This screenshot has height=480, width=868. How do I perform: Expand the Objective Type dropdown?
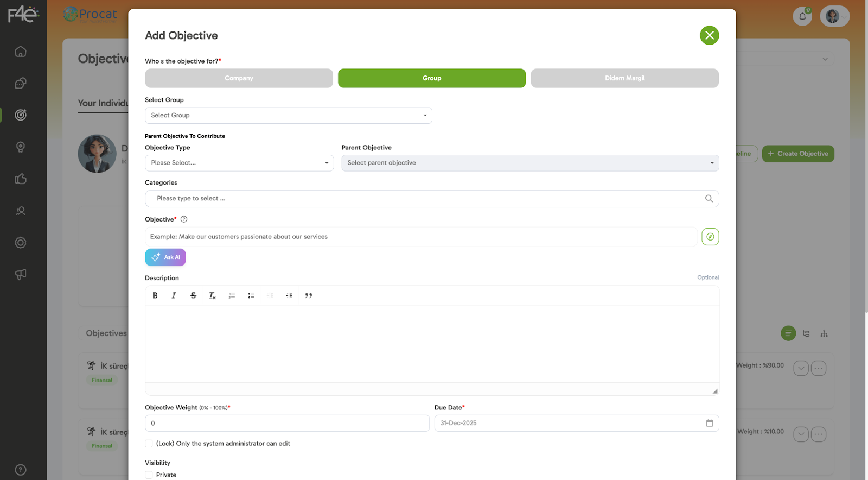pyautogui.click(x=239, y=163)
